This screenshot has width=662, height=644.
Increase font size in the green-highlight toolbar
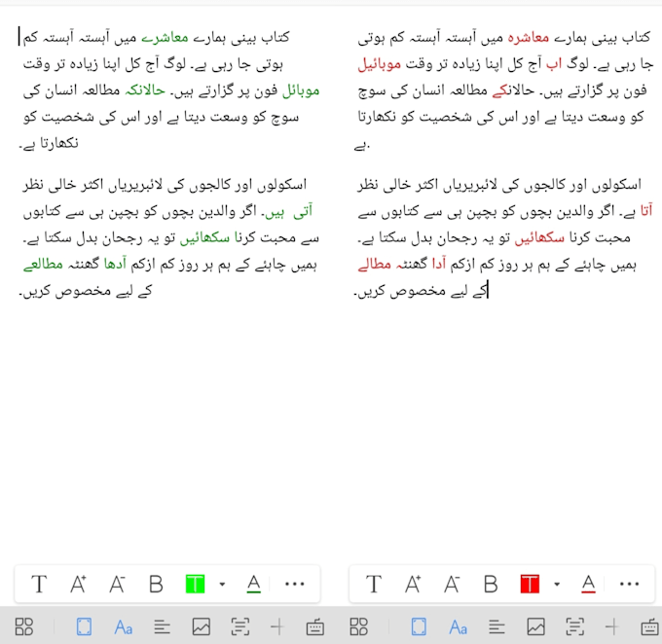point(78,584)
